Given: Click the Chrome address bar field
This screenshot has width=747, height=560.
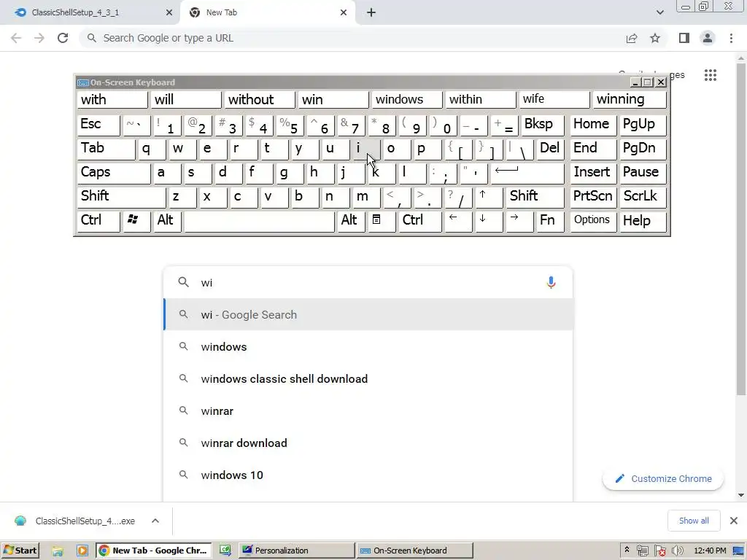Looking at the screenshot, I should (x=352, y=38).
